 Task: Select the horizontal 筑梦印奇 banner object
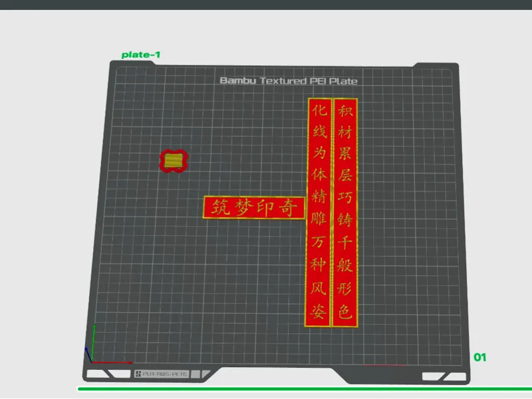[x=255, y=207]
